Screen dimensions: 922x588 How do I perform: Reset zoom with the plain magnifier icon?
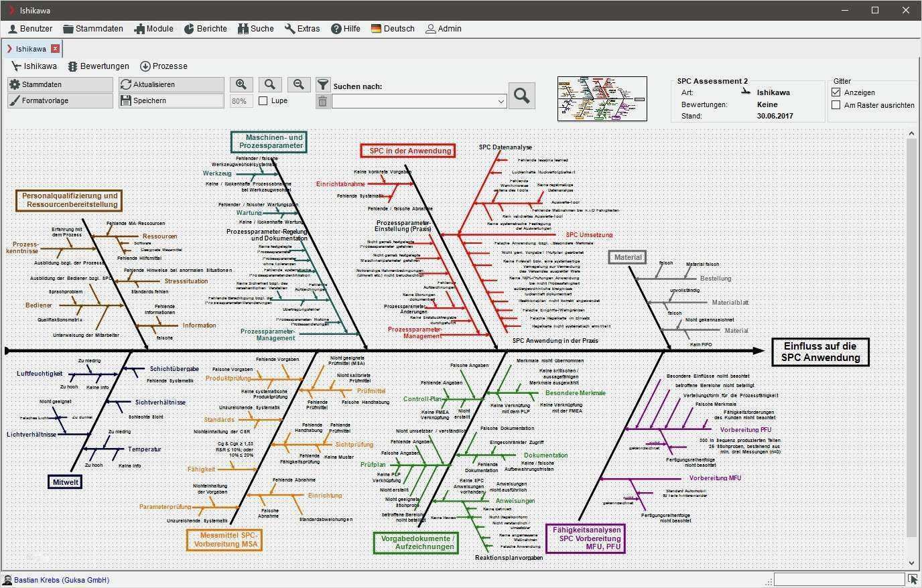tap(270, 84)
